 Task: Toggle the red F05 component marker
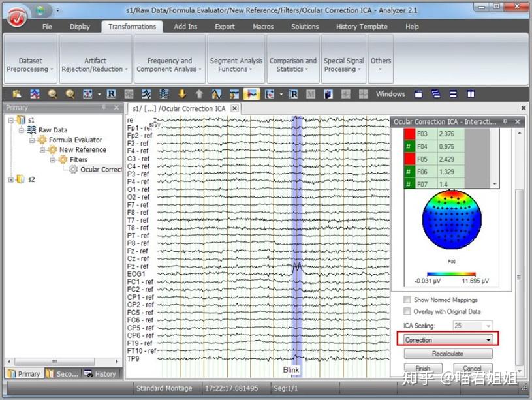click(410, 159)
